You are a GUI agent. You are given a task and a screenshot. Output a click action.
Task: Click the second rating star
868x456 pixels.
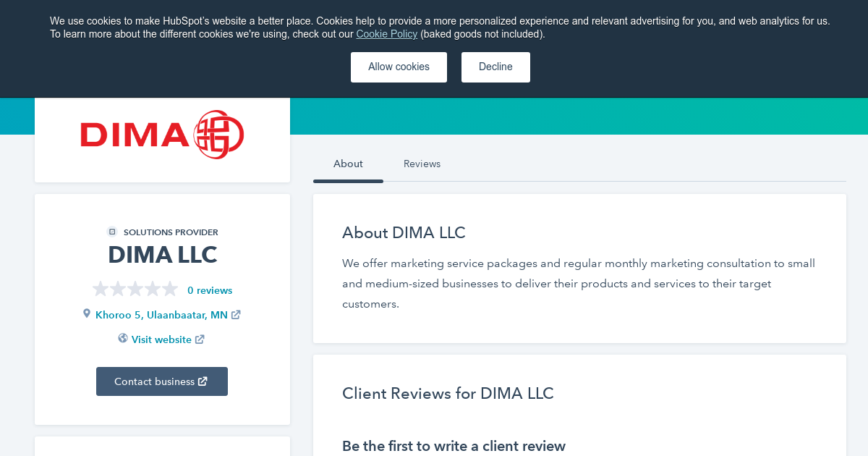pos(117,288)
